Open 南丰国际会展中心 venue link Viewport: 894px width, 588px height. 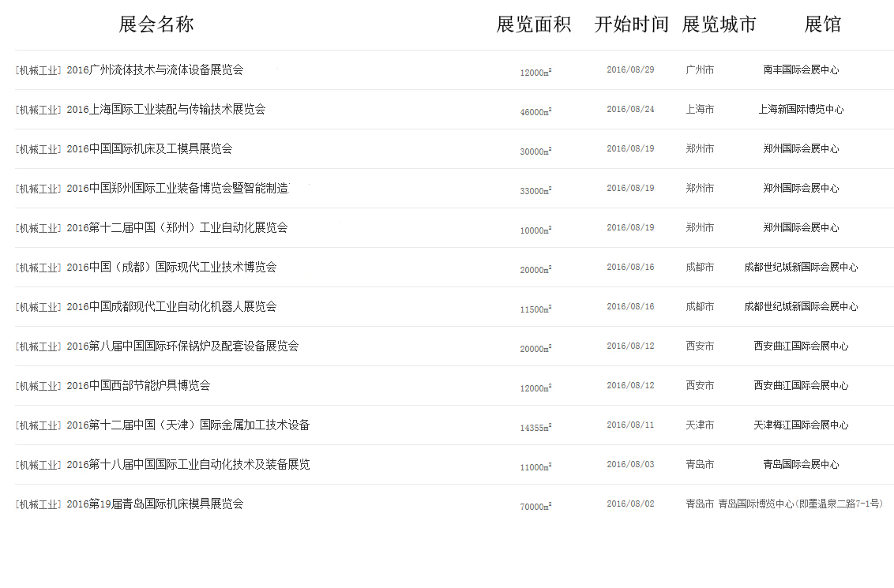click(801, 70)
